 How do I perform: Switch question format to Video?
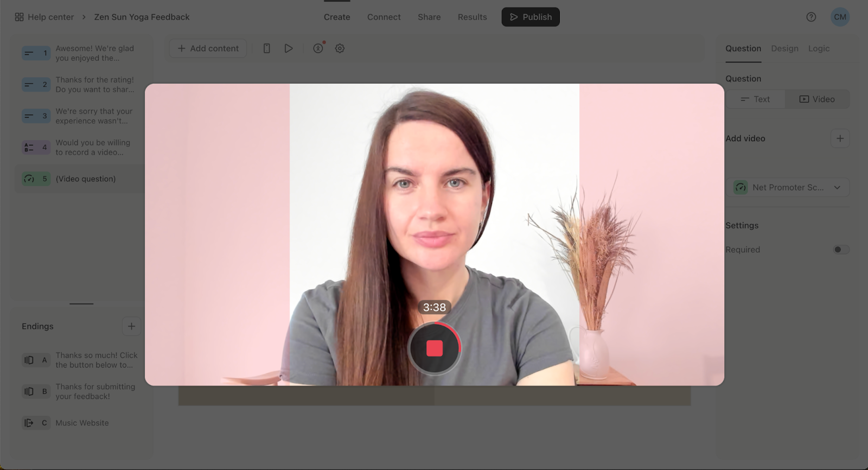(817, 99)
